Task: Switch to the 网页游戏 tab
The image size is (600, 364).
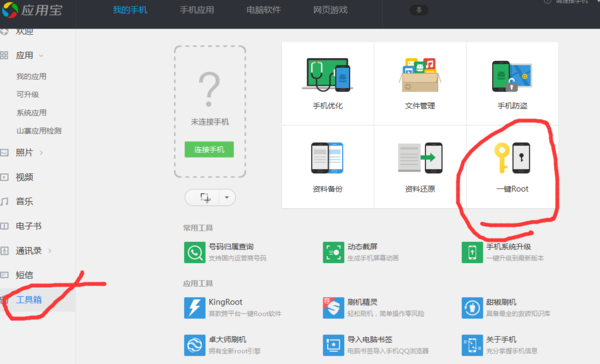Action: pyautogui.click(x=330, y=10)
